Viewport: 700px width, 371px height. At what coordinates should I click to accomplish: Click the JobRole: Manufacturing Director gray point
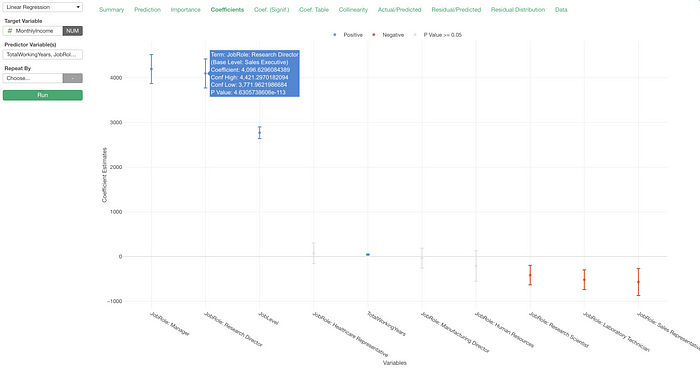[x=422, y=258]
